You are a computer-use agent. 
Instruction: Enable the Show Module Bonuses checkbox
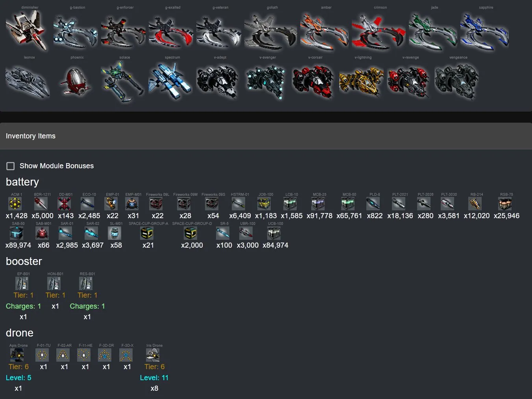click(11, 166)
